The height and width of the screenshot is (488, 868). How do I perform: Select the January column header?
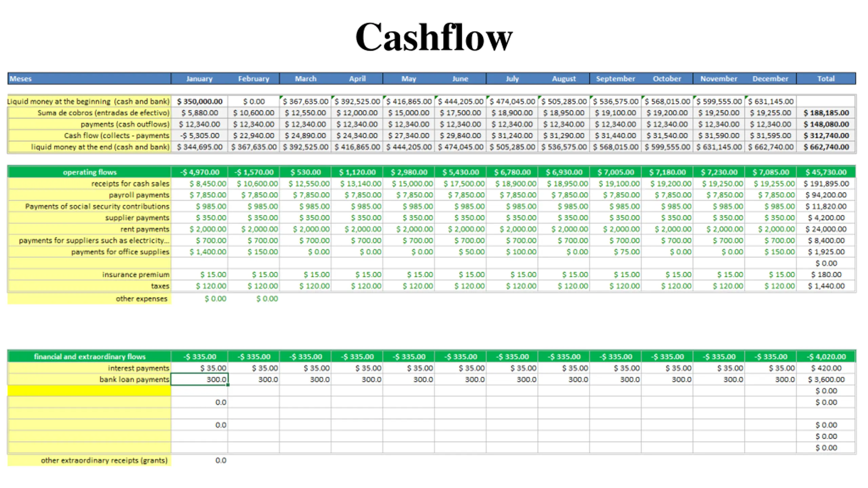point(199,79)
